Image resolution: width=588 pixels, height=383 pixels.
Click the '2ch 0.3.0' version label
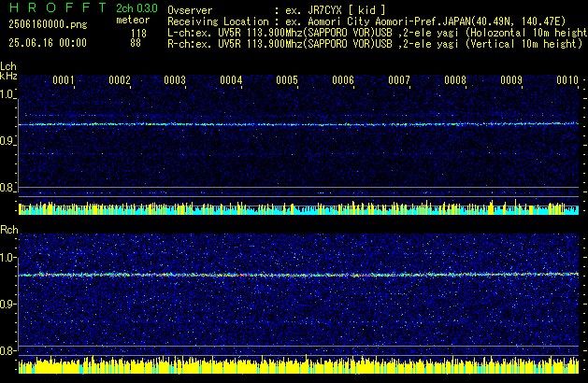click(136, 8)
